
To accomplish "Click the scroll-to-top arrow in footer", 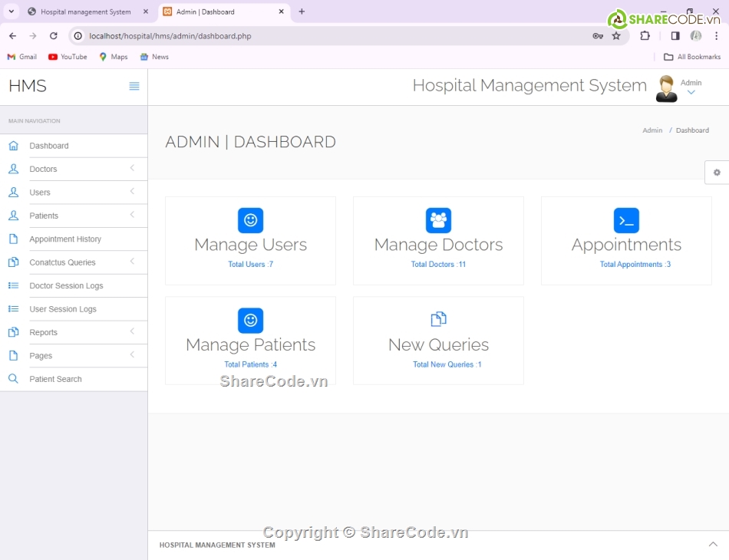I will tap(713, 544).
